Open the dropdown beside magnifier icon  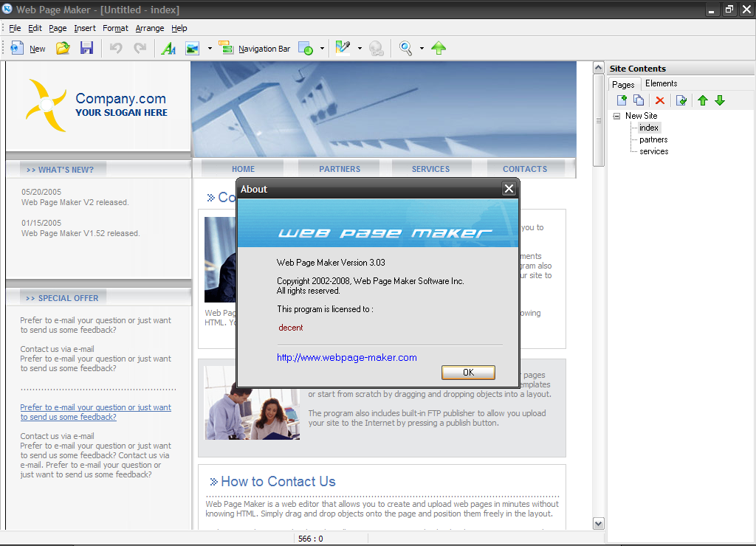(x=422, y=48)
